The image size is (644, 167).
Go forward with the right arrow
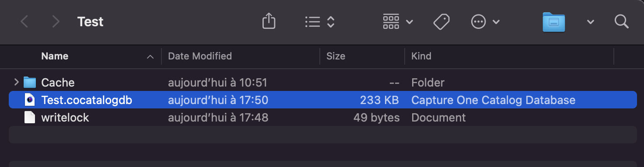56,21
